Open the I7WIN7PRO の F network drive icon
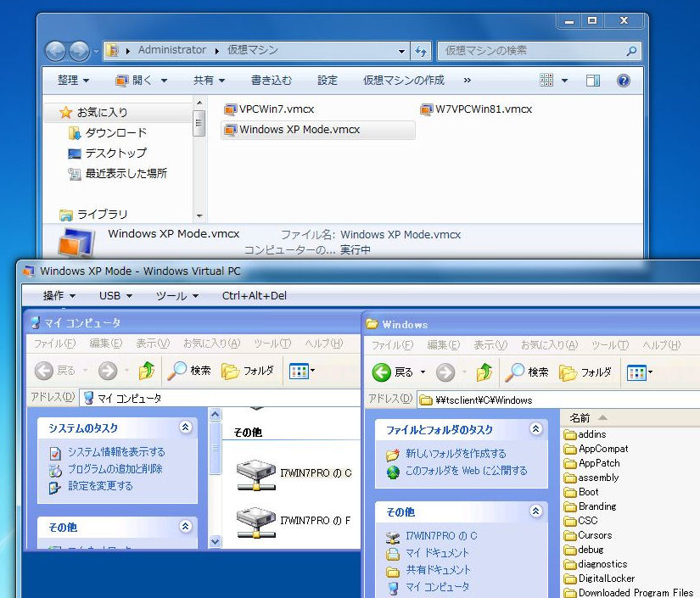Image resolution: width=700 pixels, height=598 pixels. tap(255, 523)
